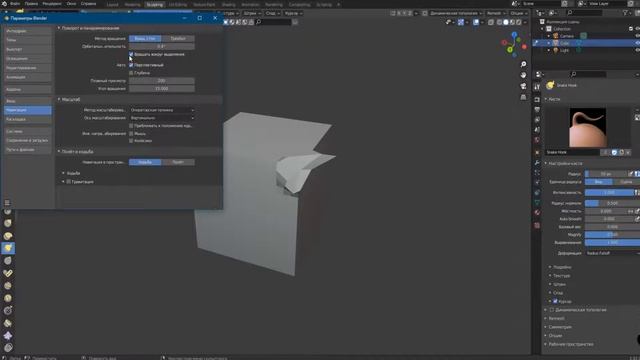This screenshot has height=360, width=640.
Task: Open the Output properties tab icon
Action: 537,109
